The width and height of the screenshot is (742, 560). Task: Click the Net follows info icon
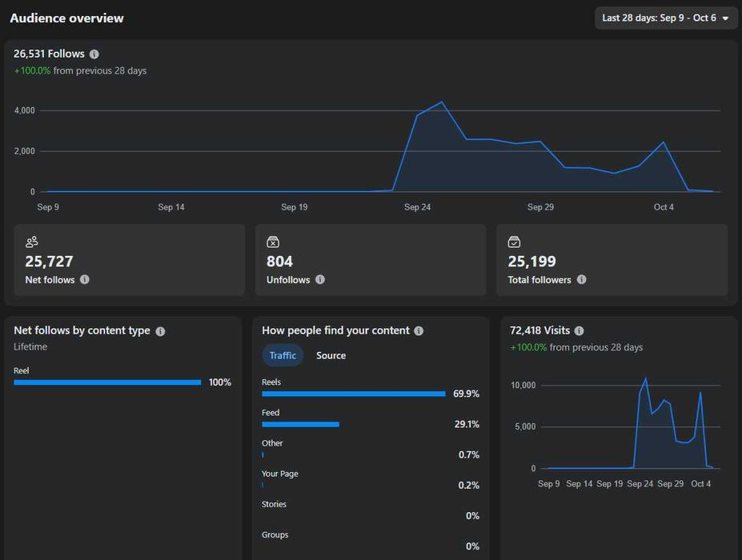tap(85, 279)
